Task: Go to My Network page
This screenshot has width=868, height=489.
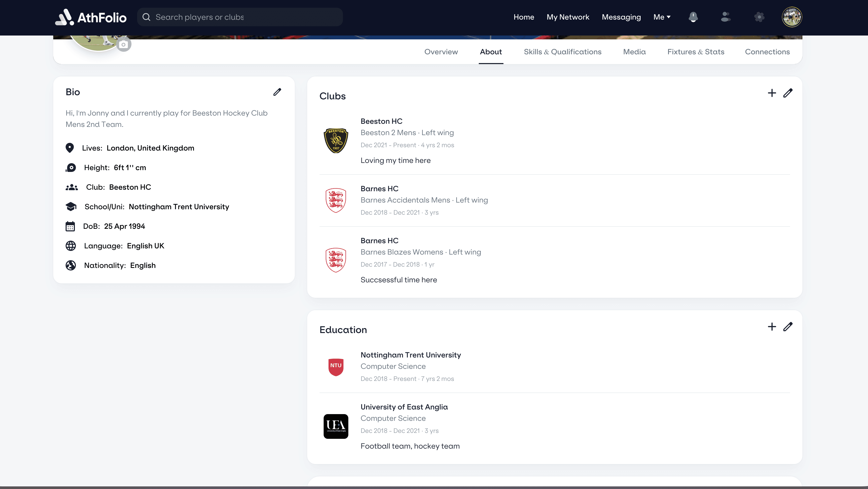Action: coord(568,17)
